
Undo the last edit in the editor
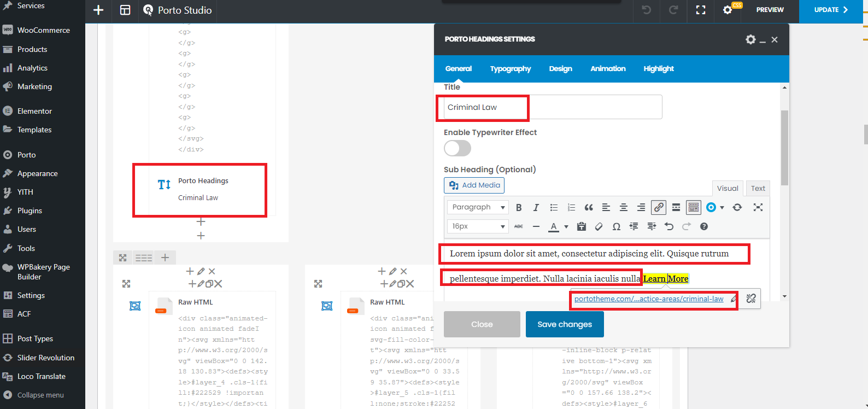point(669,226)
